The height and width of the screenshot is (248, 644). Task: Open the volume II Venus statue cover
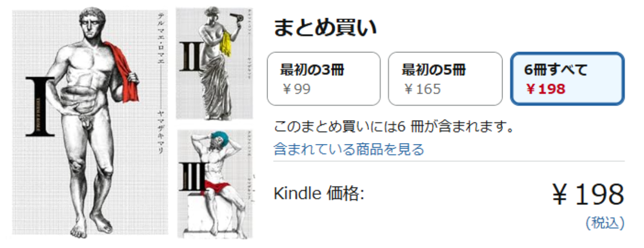point(214,63)
